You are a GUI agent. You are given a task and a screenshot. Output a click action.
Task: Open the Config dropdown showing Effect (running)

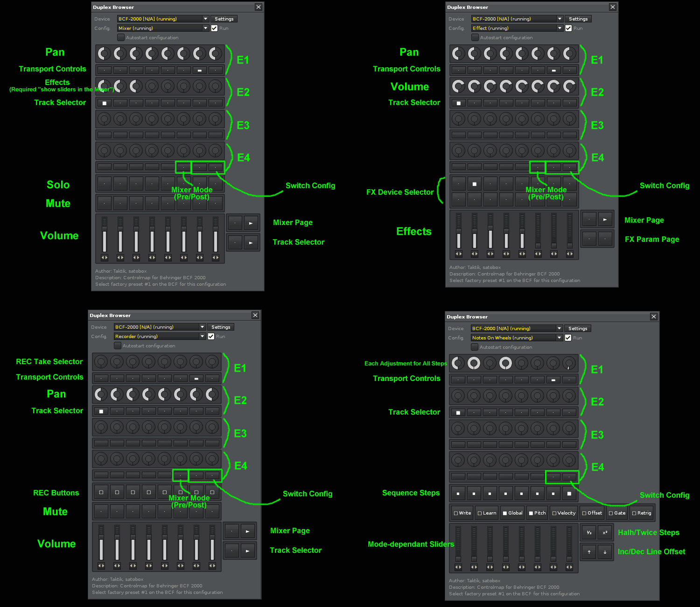[x=517, y=28]
